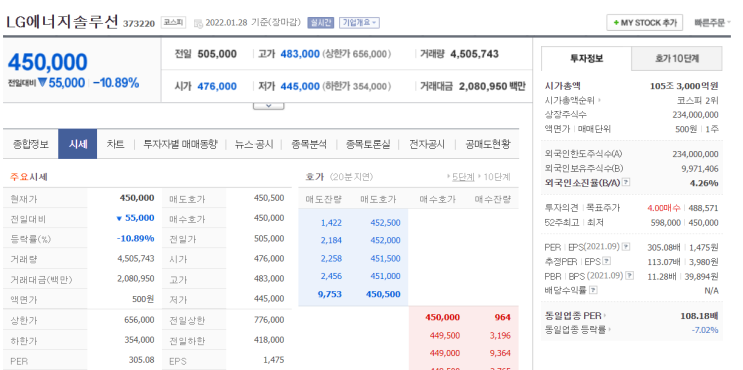Switch to the 종목분석 tab
This screenshot has width=743, height=370.
309,144
